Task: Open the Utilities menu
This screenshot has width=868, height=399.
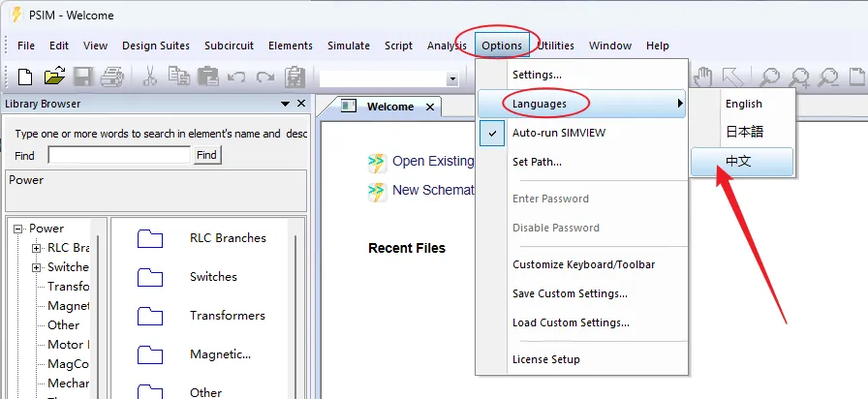Action: pyautogui.click(x=556, y=46)
